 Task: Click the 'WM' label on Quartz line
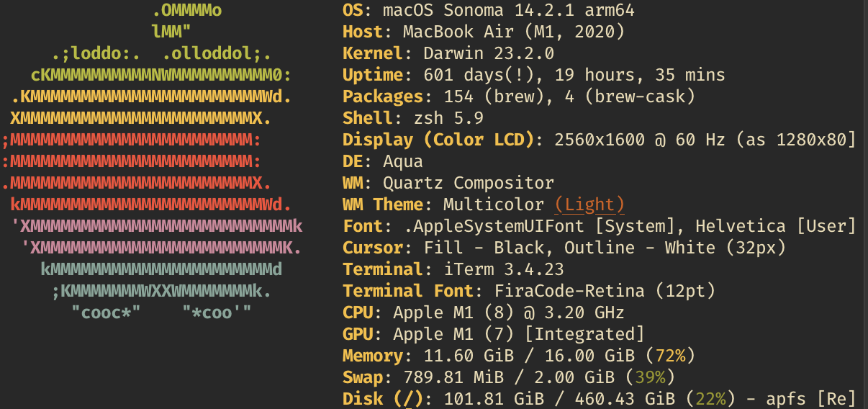(x=353, y=184)
